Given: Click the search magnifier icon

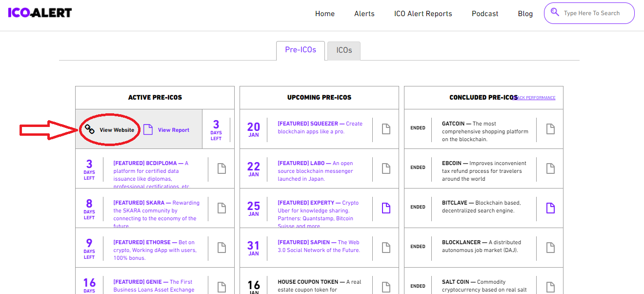Looking at the screenshot, I should coord(555,12).
